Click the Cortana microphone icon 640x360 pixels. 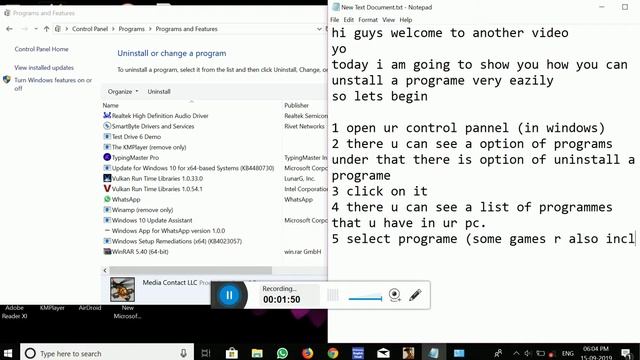(x=183, y=353)
